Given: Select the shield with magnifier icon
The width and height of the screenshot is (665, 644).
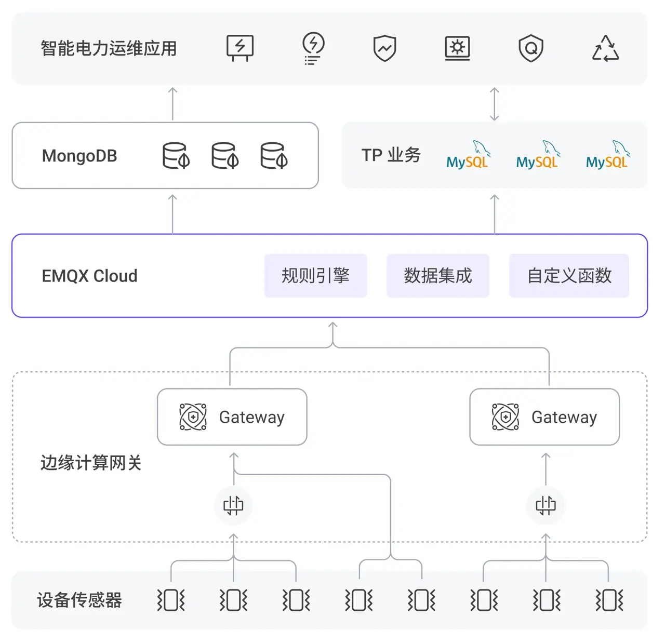Looking at the screenshot, I should click(531, 48).
